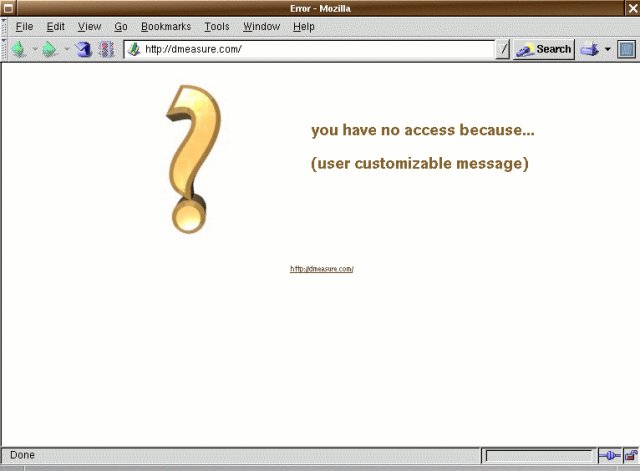Open the Back button history dropdown arrow
The width and height of the screenshot is (640, 471).
pos(35,49)
